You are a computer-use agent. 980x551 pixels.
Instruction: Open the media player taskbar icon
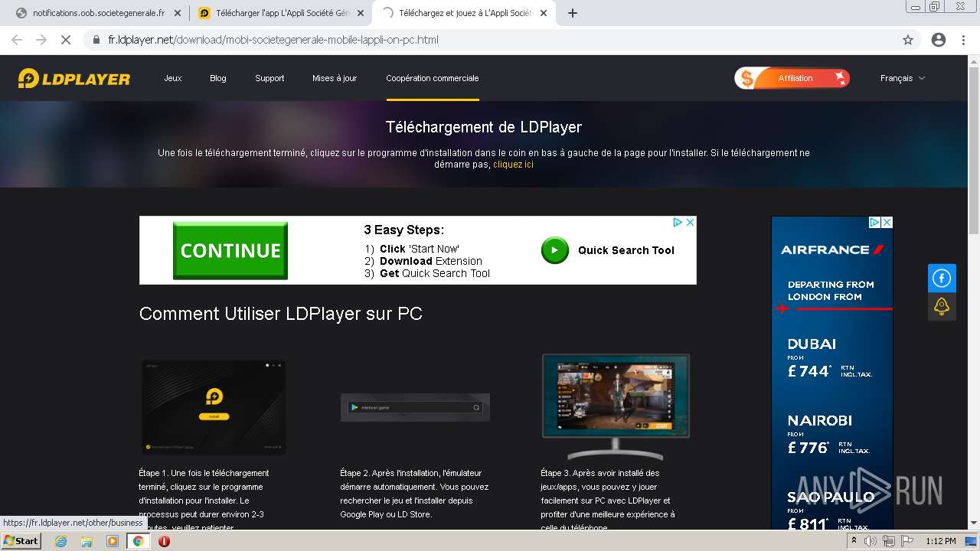(x=113, y=541)
